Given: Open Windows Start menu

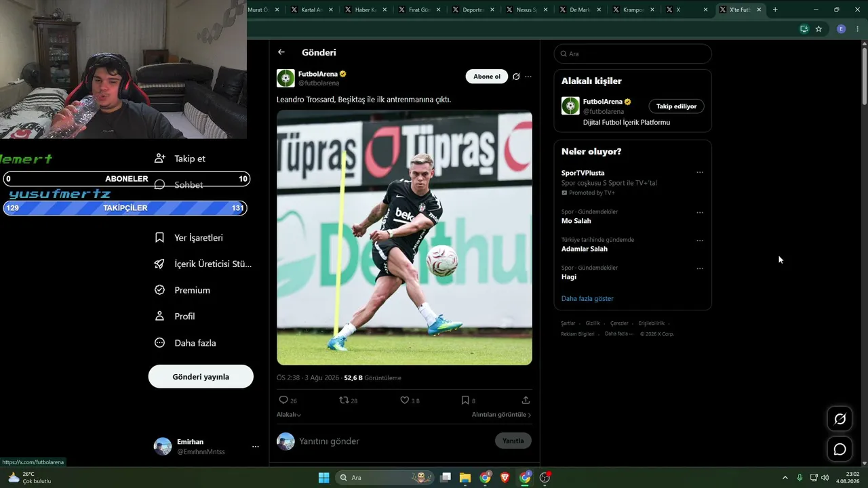Looking at the screenshot, I should [323, 478].
